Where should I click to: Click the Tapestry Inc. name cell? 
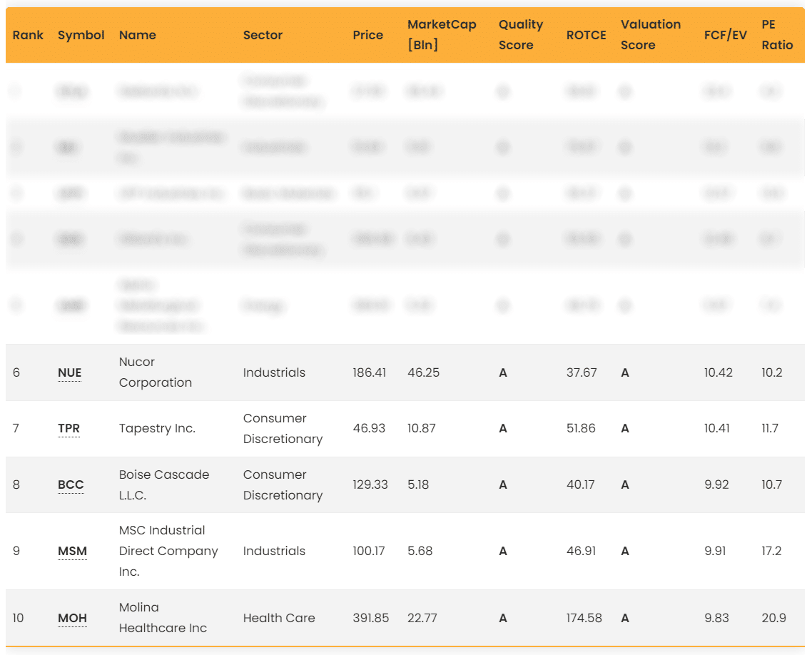(157, 429)
